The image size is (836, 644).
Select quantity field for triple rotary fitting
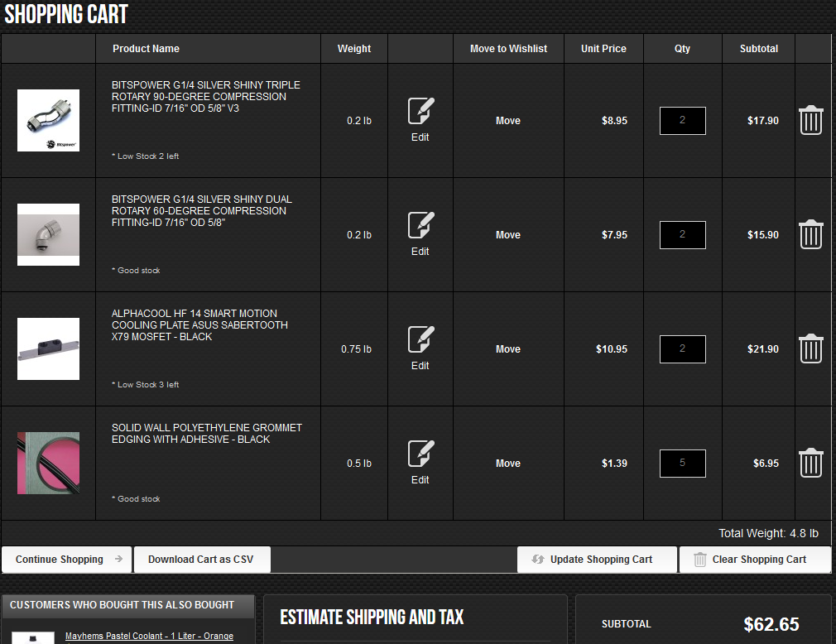click(682, 121)
